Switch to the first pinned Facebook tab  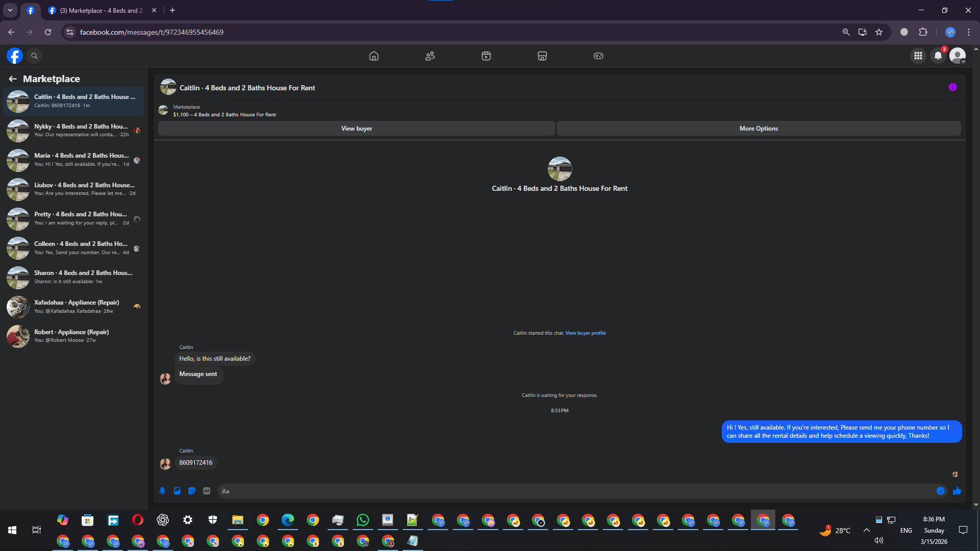click(31, 10)
